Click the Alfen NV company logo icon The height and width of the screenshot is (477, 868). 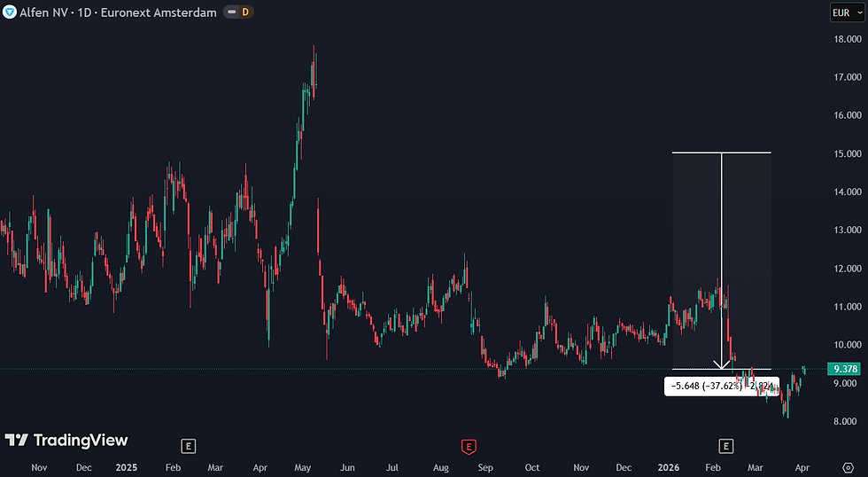(x=10, y=12)
